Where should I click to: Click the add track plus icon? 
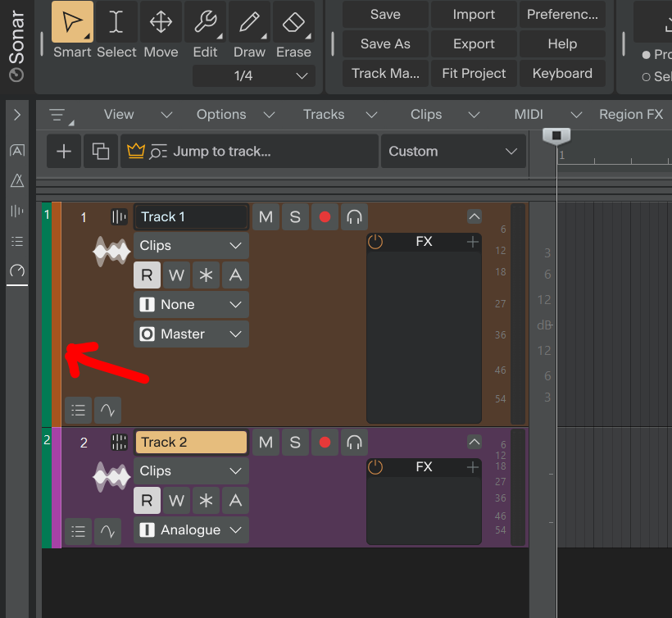pyautogui.click(x=64, y=152)
